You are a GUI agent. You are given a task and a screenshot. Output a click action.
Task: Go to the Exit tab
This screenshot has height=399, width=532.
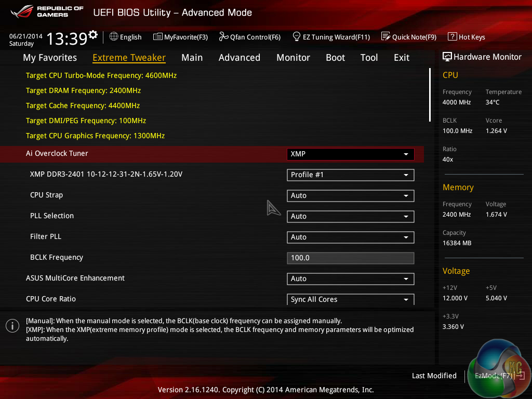point(402,58)
